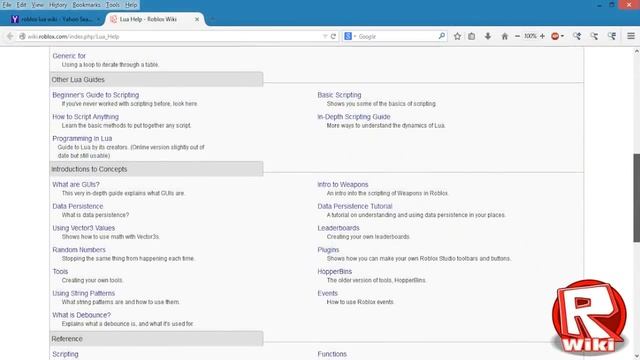
Task: Open the Generic for link
Action: click(x=69, y=56)
